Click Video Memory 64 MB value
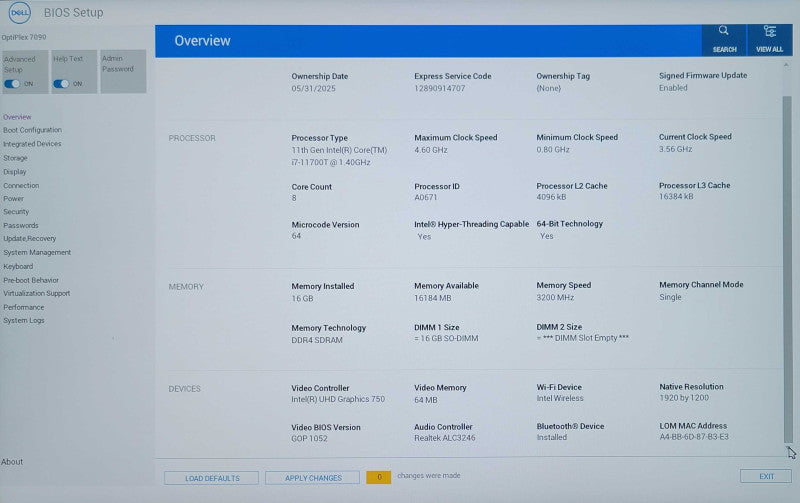Screen dimensions: 800x503 (426, 400)
